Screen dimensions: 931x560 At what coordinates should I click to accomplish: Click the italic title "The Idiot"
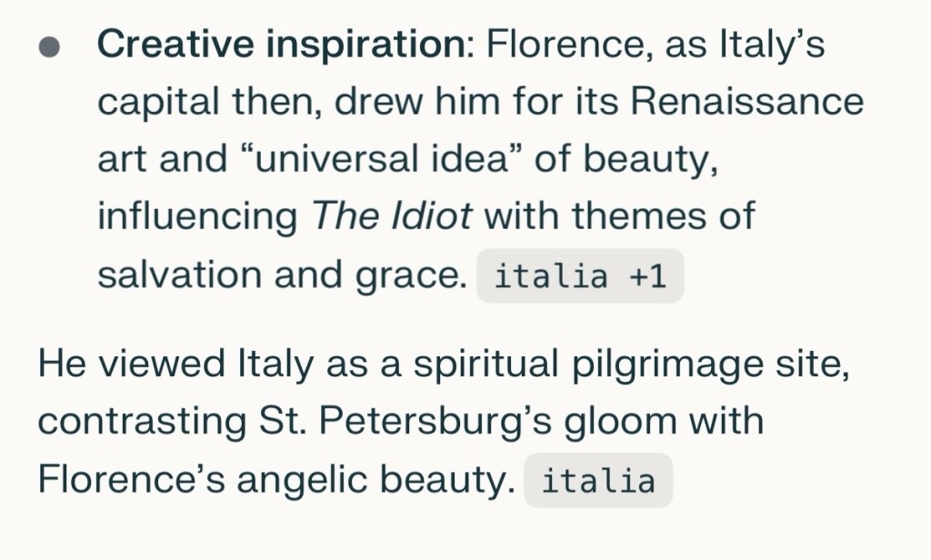click(x=393, y=217)
